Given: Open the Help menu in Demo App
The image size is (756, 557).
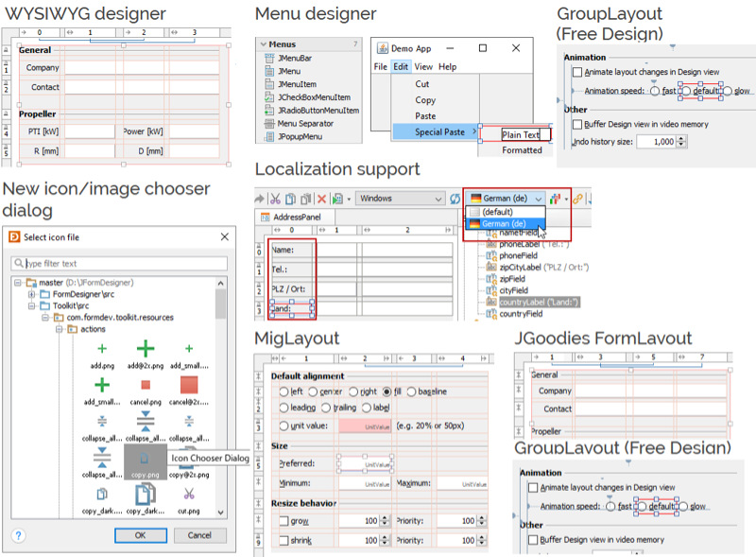Looking at the screenshot, I should [447, 66].
